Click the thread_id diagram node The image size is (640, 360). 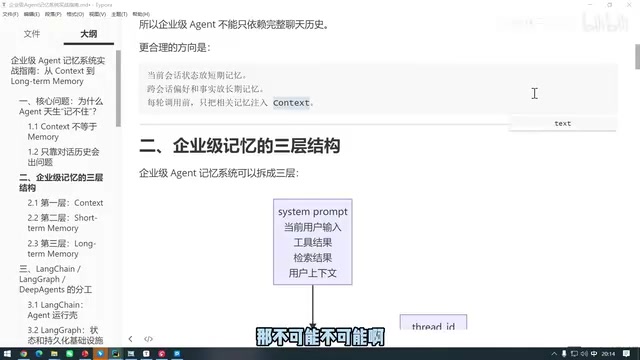click(433, 322)
